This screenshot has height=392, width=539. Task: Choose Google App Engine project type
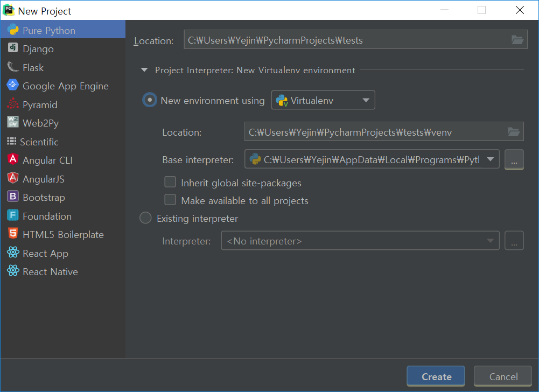[x=63, y=86]
